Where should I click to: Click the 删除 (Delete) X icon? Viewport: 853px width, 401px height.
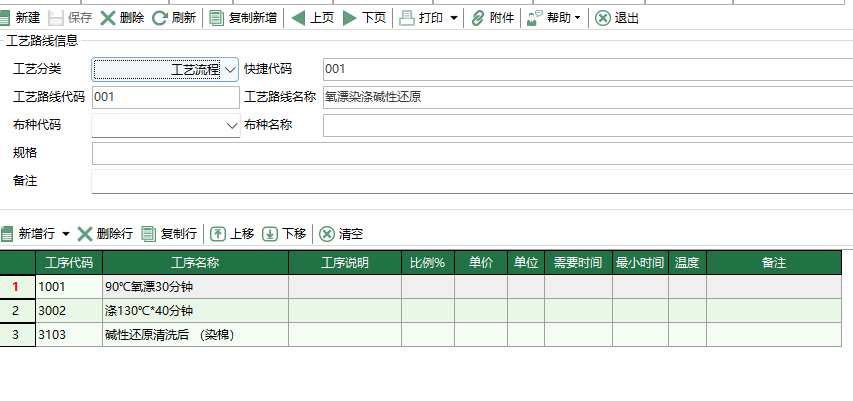point(108,18)
